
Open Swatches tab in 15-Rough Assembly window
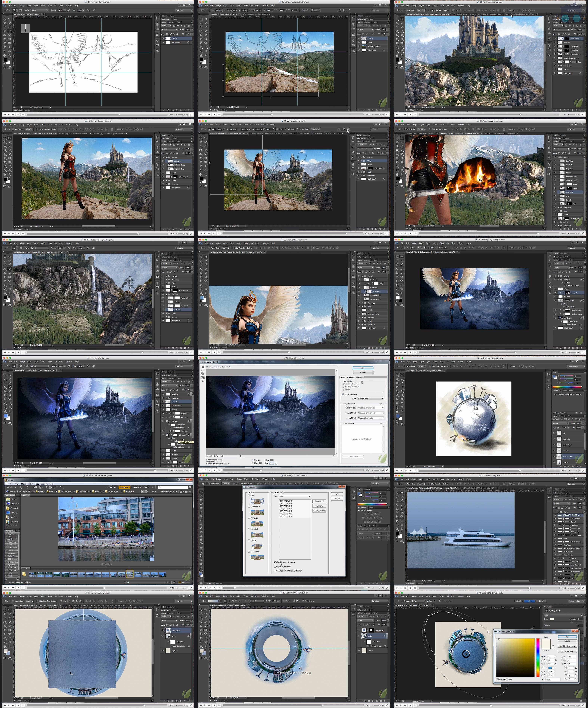[367, 490]
